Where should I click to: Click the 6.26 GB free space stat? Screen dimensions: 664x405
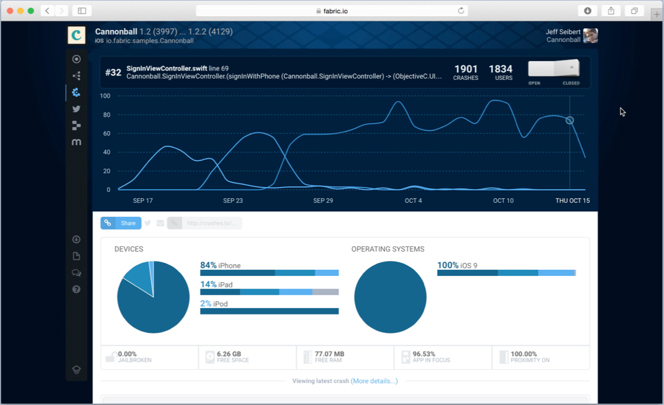pos(247,357)
